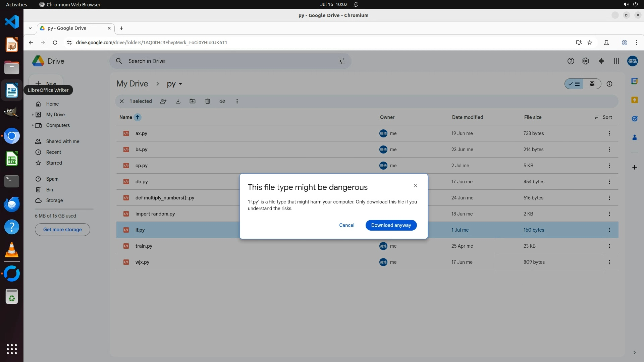Close the warning dialog with the X
644x362 pixels.
(415, 186)
